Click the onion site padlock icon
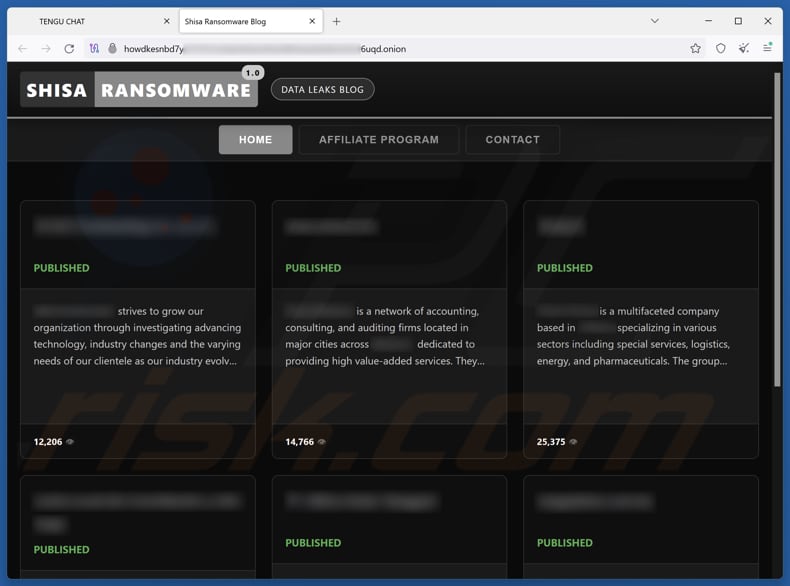 [x=112, y=48]
